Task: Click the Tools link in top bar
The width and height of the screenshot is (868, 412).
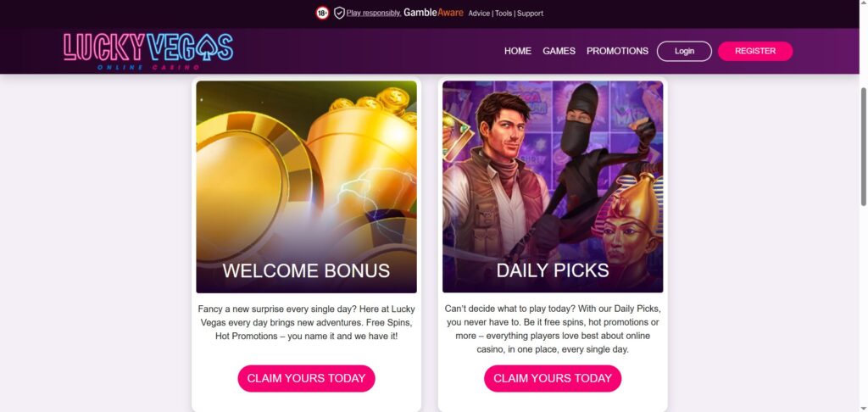Action: click(504, 14)
